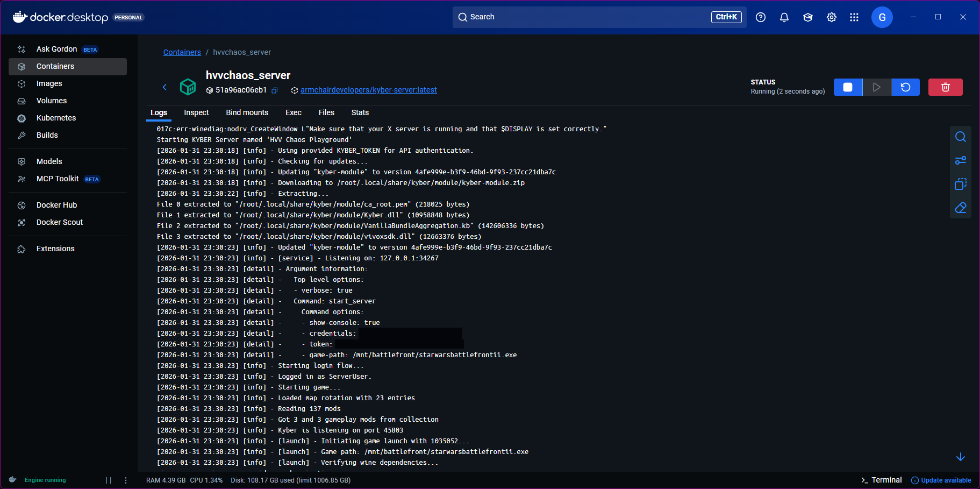This screenshot has width=980, height=489.
Task: Click the Ctrl+K shortcut badge in search
Action: [x=726, y=17]
